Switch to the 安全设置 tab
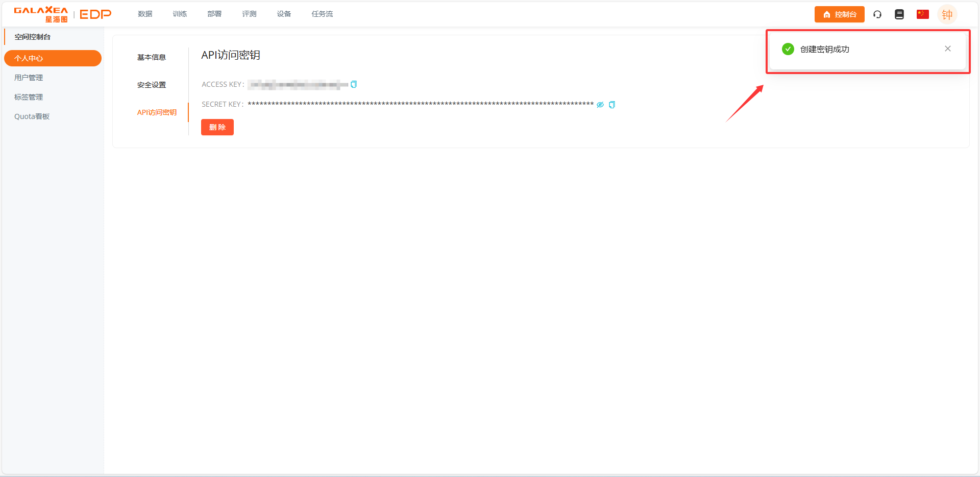The image size is (980, 477). click(x=152, y=85)
